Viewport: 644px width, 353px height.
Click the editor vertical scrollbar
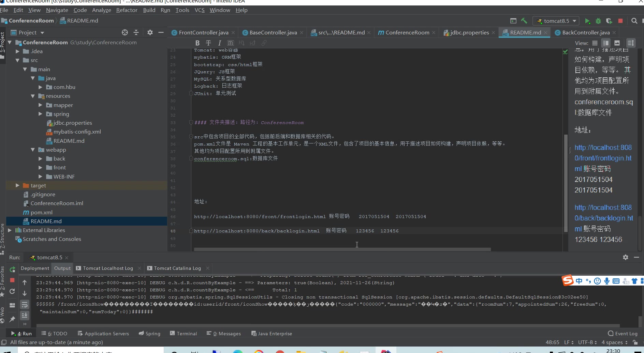click(566, 183)
